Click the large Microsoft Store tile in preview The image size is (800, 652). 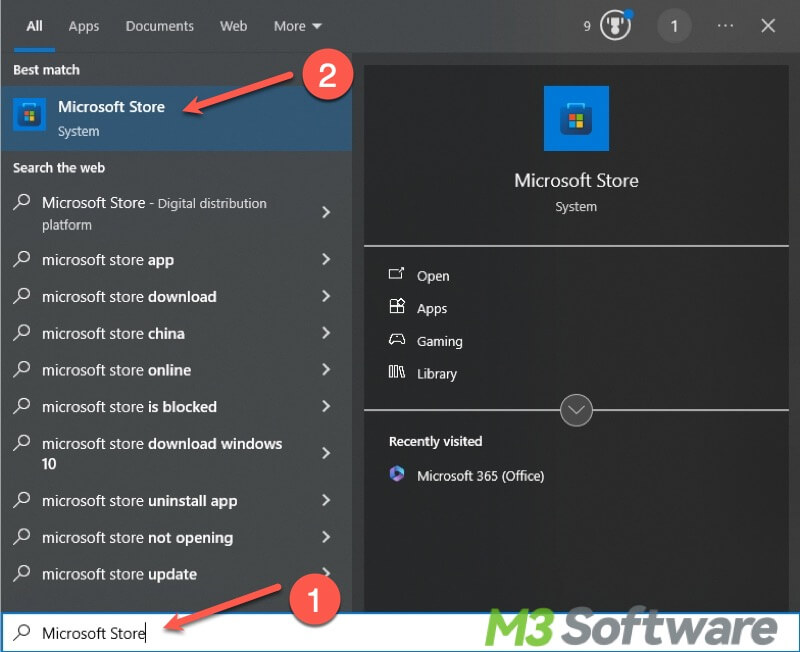point(576,118)
